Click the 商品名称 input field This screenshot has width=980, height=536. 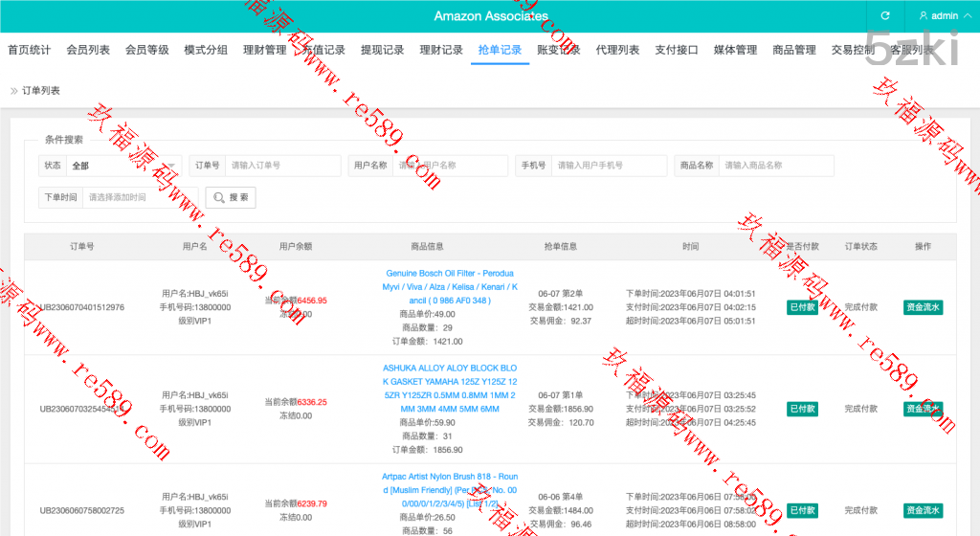[x=775, y=166]
